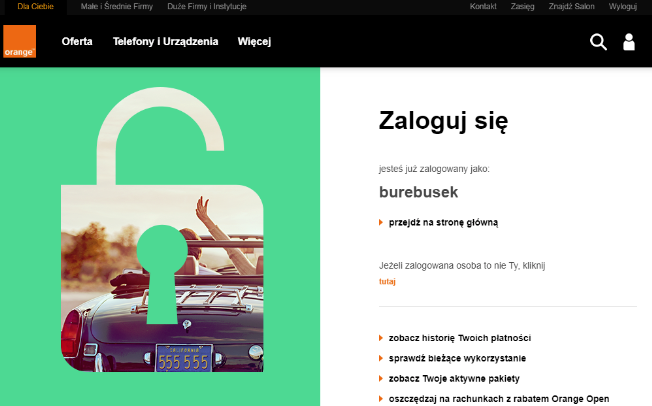Click the Orange logo
Viewport: 652px width, 406px height.
[x=19, y=41]
